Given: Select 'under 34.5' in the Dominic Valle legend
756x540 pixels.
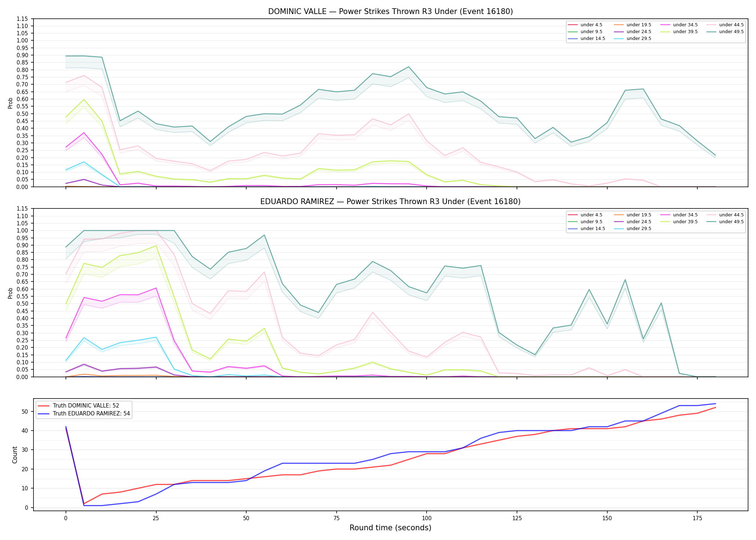Looking at the screenshot, I should tap(685, 25).
